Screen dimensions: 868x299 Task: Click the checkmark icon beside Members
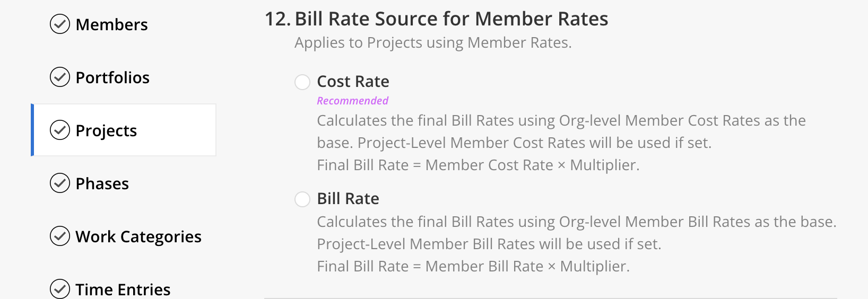[x=60, y=24]
